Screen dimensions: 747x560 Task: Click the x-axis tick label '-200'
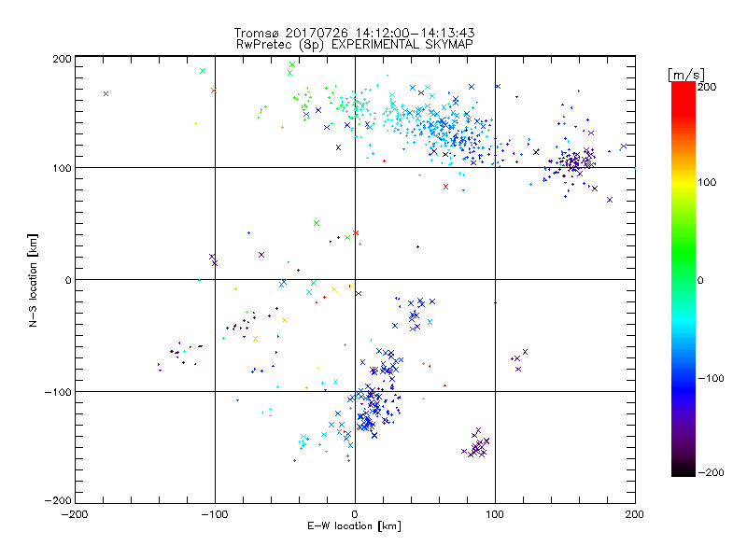point(75,514)
